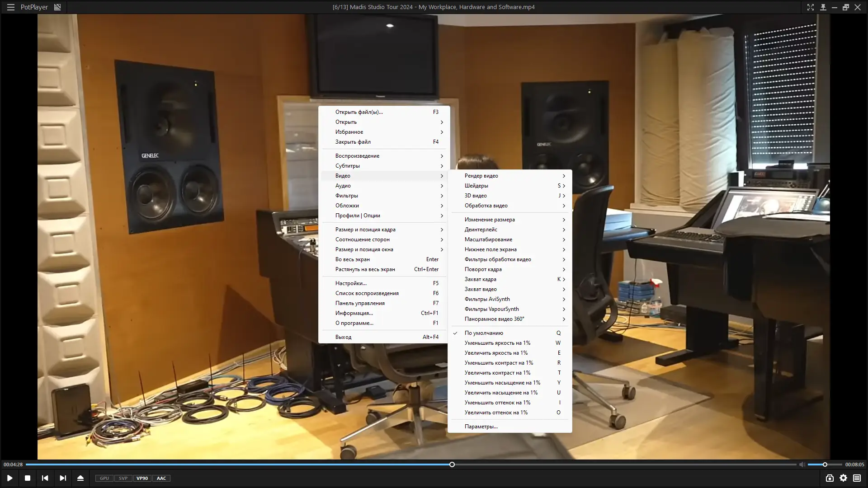Open 'Параметры...' at bottom of video submenu
Screen dimensions: 868x488
481,427
